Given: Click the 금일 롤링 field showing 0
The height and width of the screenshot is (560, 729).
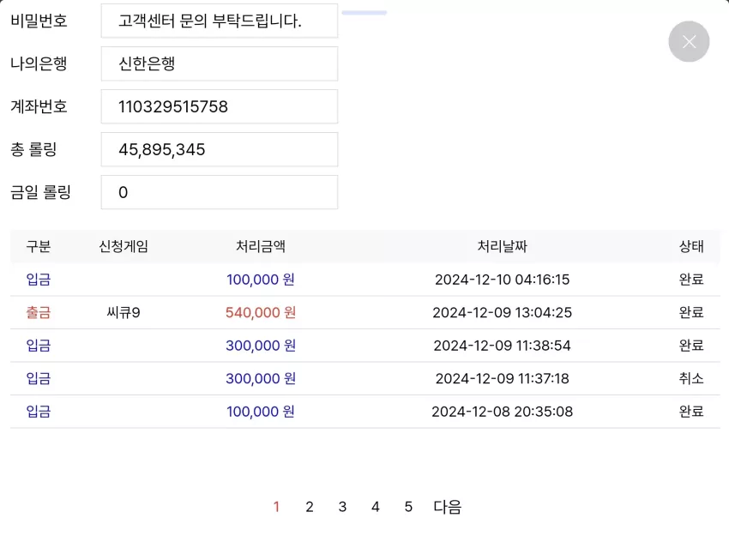Looking at the screenshot, I should (220, 192).
